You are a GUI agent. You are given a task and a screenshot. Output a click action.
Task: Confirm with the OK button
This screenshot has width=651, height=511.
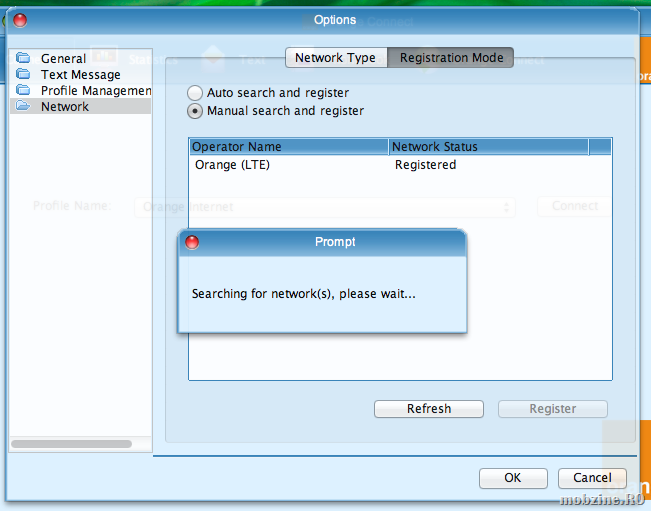click(512, 478)
